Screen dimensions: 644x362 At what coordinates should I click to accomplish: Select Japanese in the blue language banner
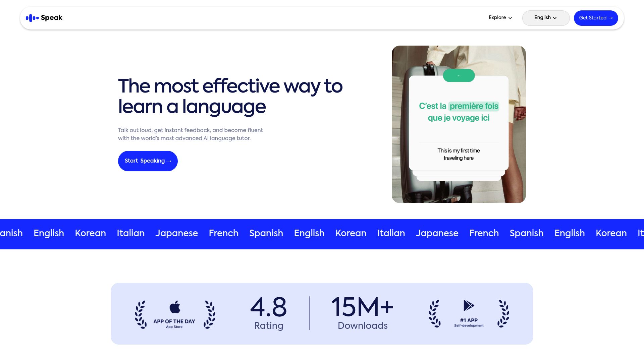pyautogui.click(x=177, y=233)
